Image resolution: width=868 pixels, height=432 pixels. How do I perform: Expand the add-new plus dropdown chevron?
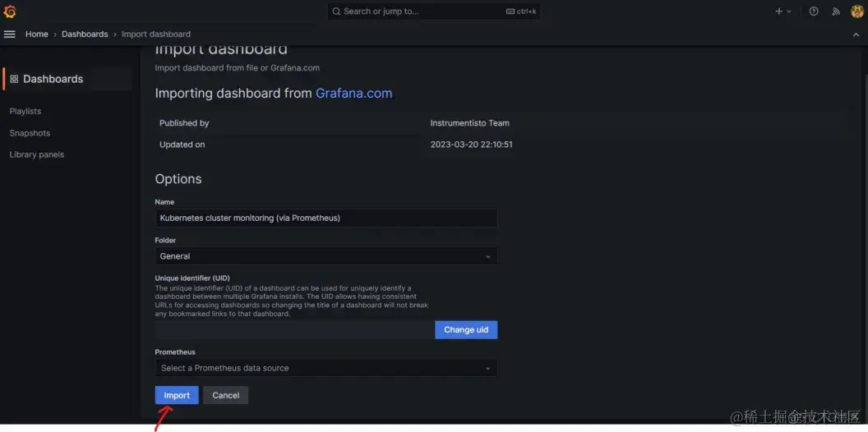point(789,11)
